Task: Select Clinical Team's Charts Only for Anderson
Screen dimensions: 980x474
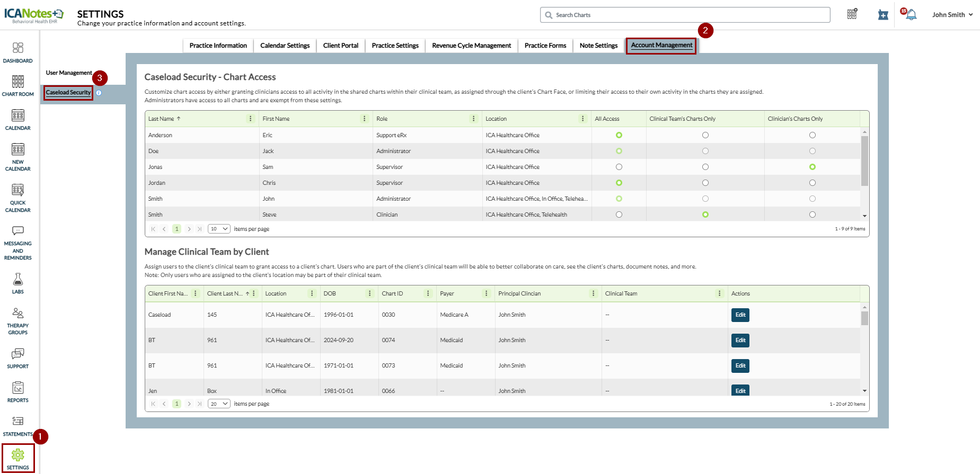Action: [705, 135]
